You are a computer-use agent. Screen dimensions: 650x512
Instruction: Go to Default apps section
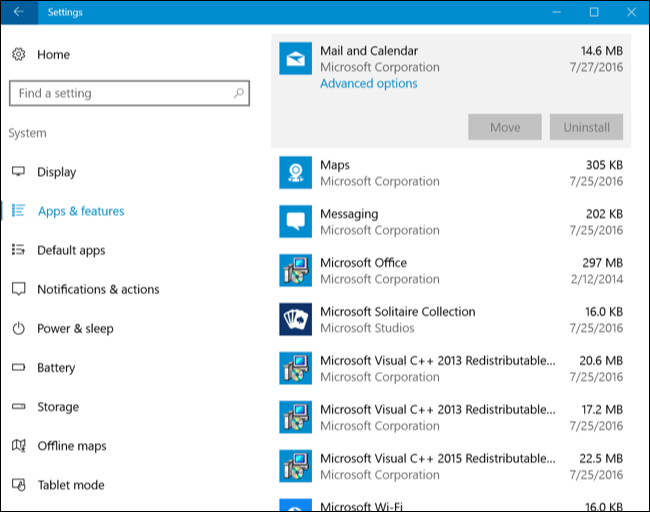[x=70, y=250]
